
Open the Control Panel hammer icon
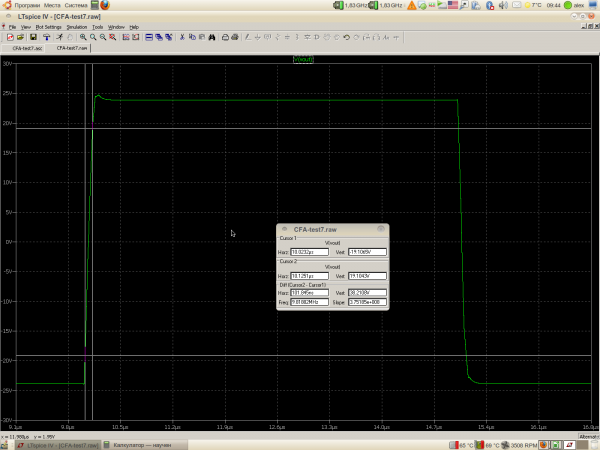tap(46, 37)
